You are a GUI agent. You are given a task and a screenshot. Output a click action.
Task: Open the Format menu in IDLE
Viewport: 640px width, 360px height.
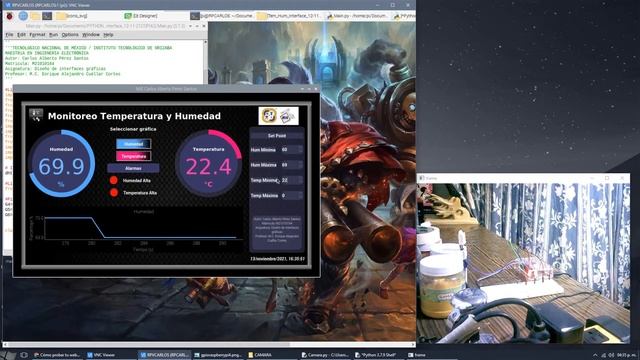tap(37, 35)
